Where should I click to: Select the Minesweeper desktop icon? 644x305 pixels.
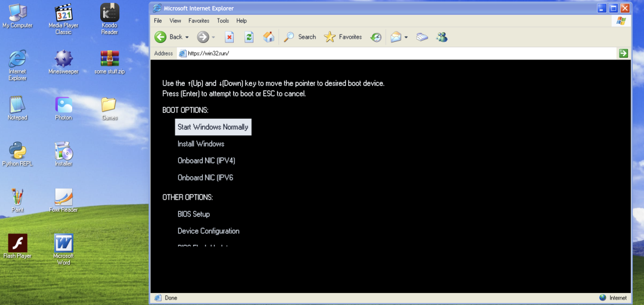(63, 62)
